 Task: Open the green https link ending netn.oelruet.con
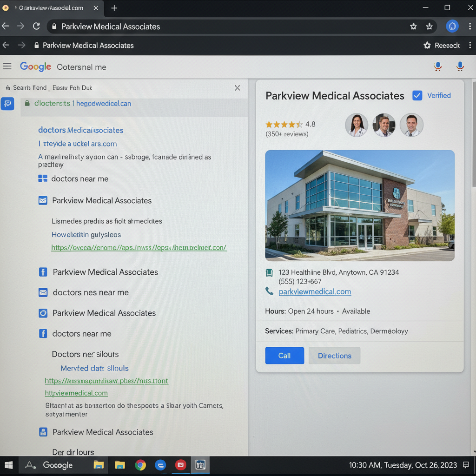(139, 248)
